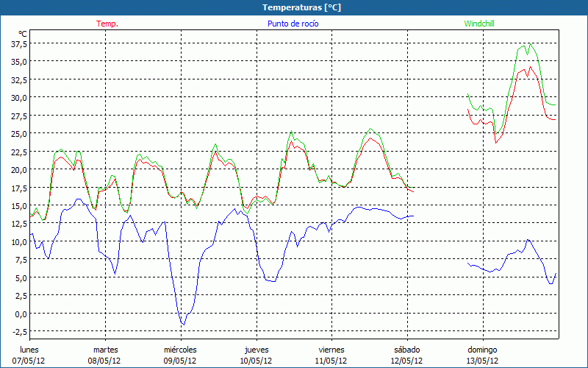
Task: Select the martes 08/05/12 date label
Action: [105, 355]
